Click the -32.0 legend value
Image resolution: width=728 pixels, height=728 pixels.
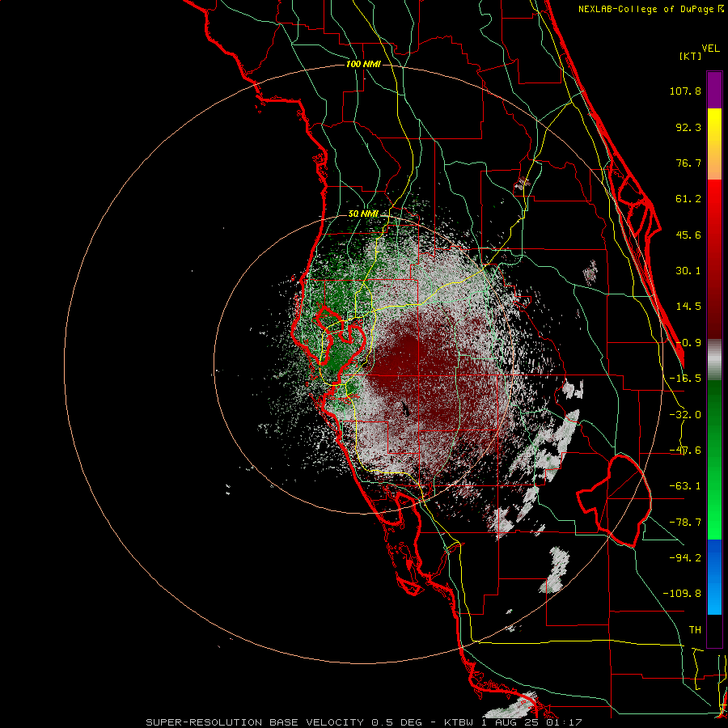[x=685, y=415]
